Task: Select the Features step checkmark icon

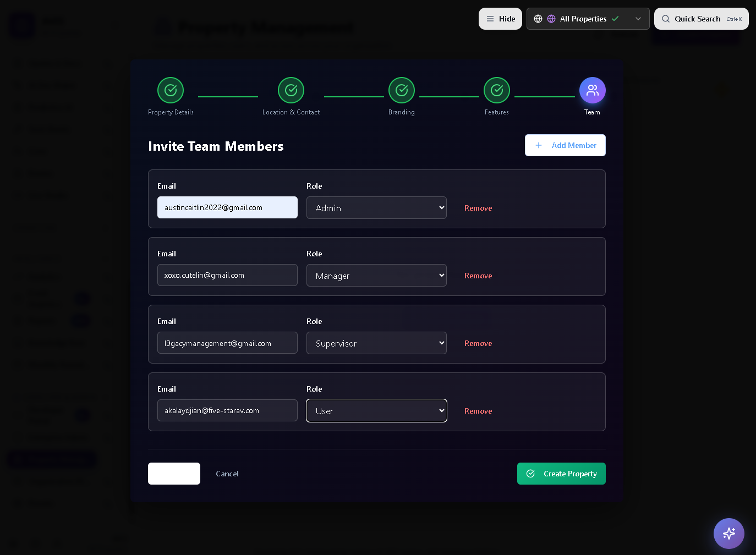Action: (x=497, y=90)
